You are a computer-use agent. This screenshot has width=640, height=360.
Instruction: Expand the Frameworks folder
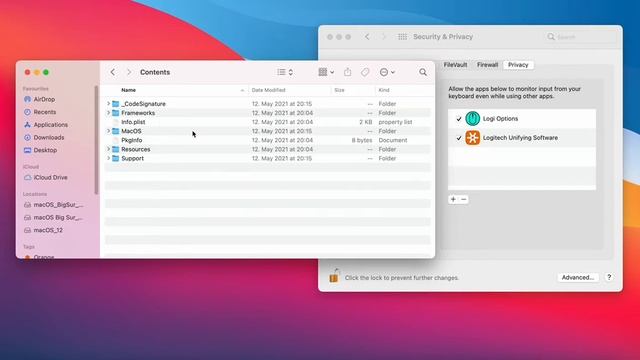[108, 113]
